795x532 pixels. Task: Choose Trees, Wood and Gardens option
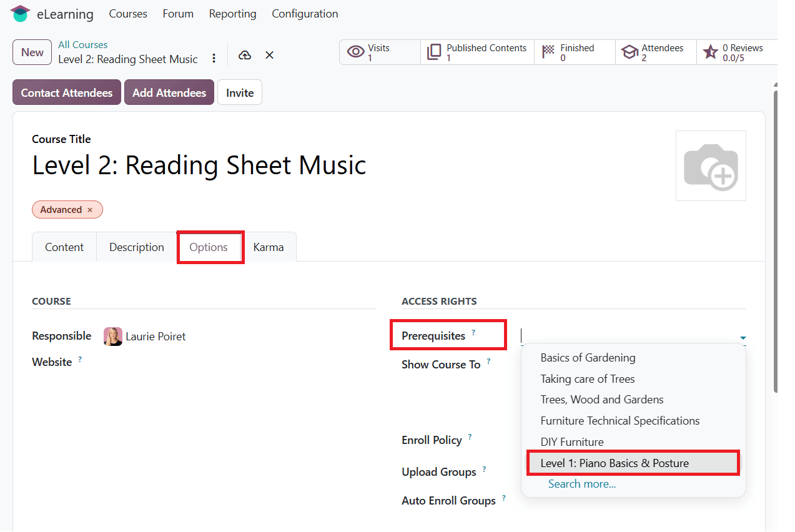pos(633,400)
